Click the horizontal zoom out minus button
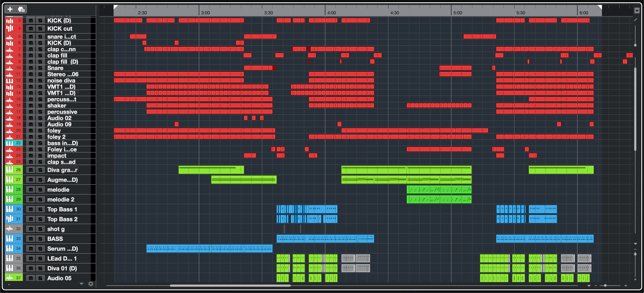Image resolution: width=644 pixels, height=293 pixels. (x=596, y=285)
